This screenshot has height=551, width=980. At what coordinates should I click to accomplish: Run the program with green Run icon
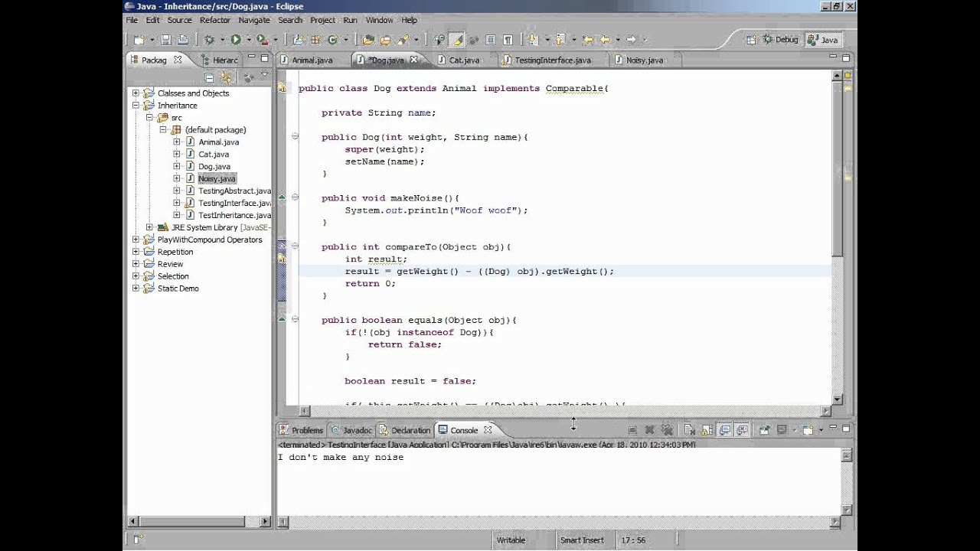pos(236,40)
